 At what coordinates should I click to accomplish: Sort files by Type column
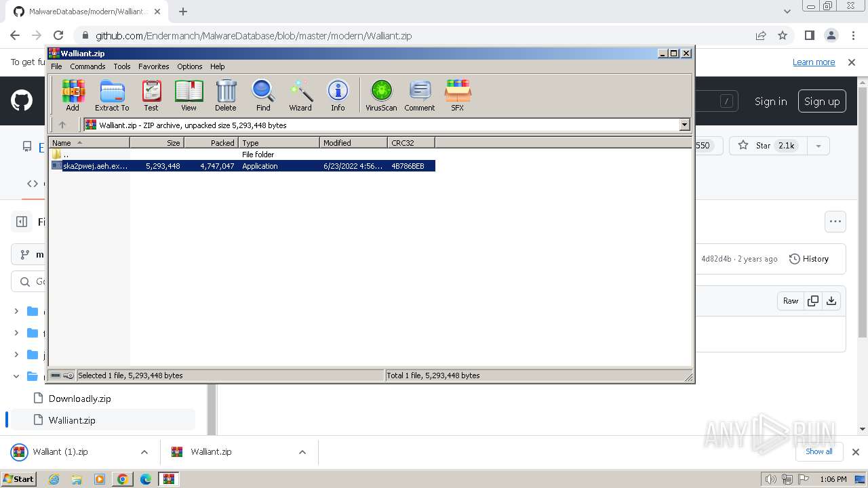pyautogui.click(x=279, y=142)
